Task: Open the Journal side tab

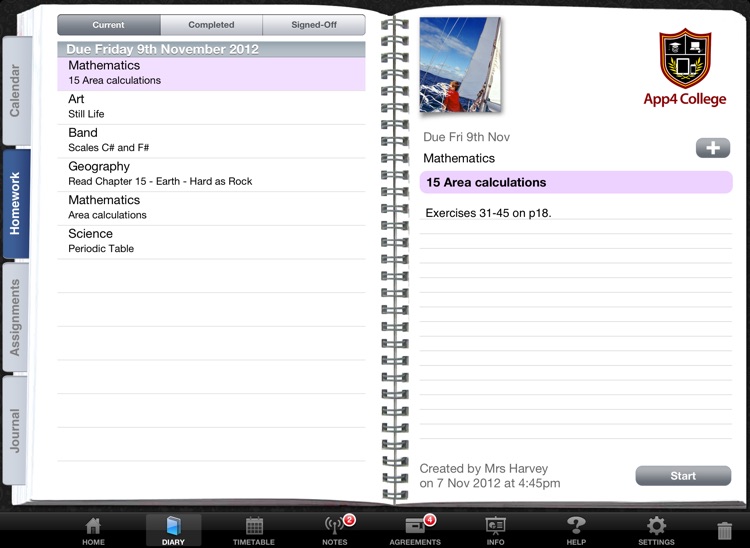Action: point(15,430)
